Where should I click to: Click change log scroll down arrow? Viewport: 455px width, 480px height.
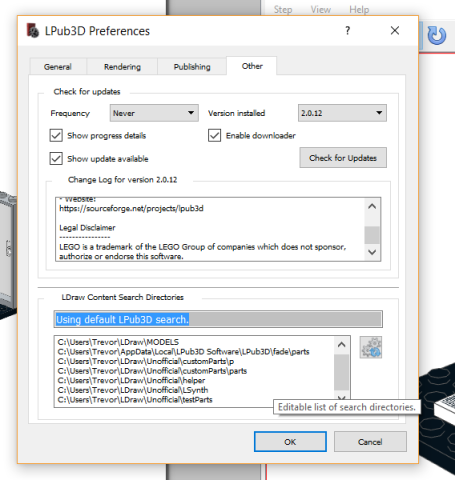point(372,252)
